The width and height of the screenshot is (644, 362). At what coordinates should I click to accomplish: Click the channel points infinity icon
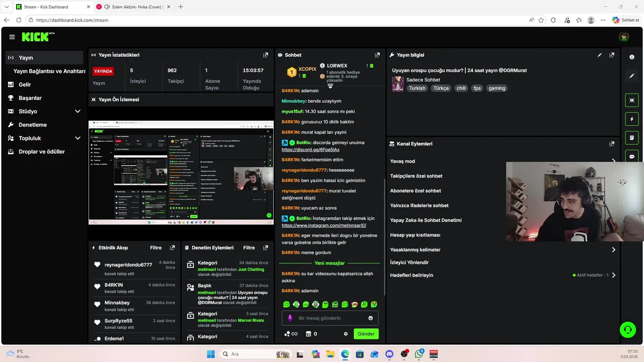[291, 334]
